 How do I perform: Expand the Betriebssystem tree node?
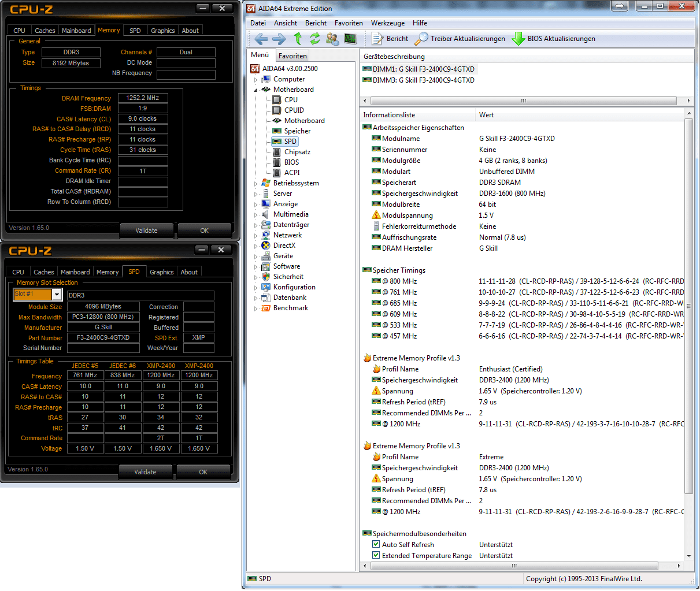click(256, 184)
